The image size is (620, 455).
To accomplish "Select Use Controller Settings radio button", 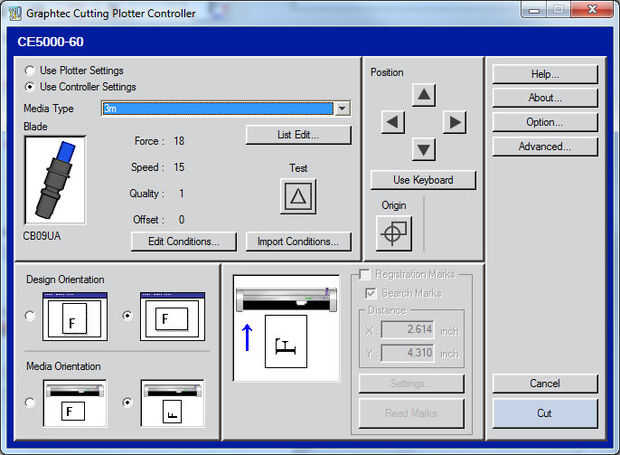I will 30,87.
